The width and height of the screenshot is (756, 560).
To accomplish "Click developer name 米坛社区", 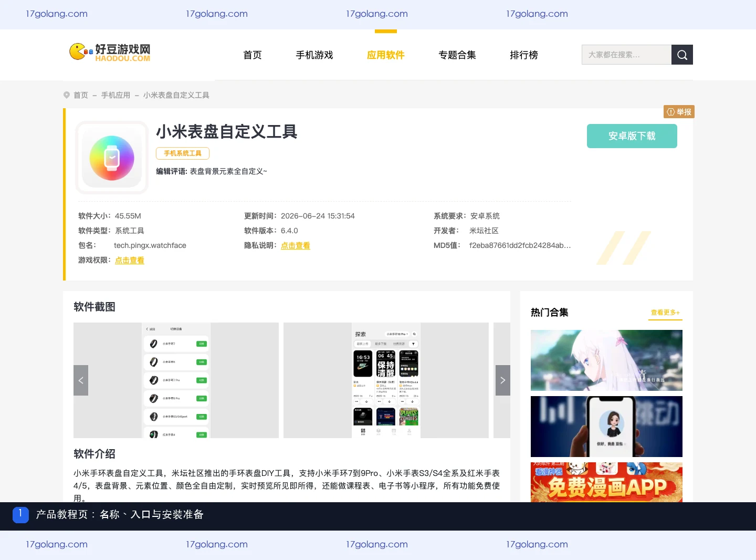I will pyautogui.click(x=484, y=231).
